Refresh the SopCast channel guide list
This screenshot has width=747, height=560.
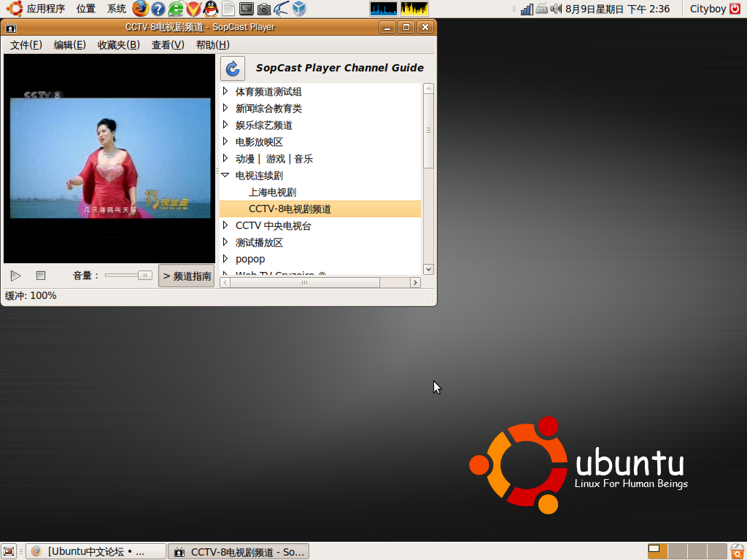coord(233,69)
